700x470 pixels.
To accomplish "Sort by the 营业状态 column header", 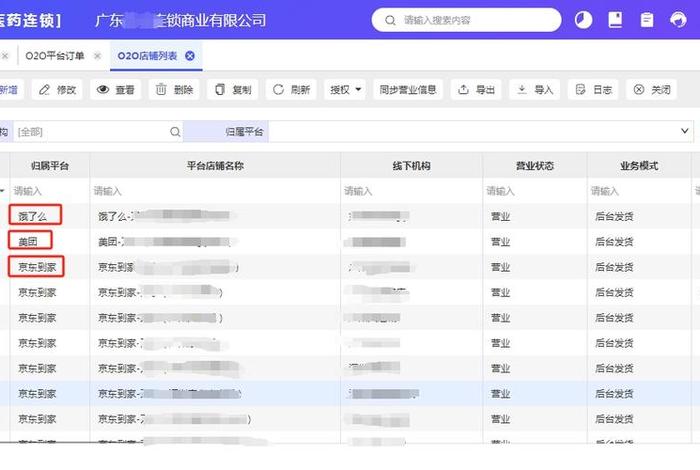I will tap(535, 166).
